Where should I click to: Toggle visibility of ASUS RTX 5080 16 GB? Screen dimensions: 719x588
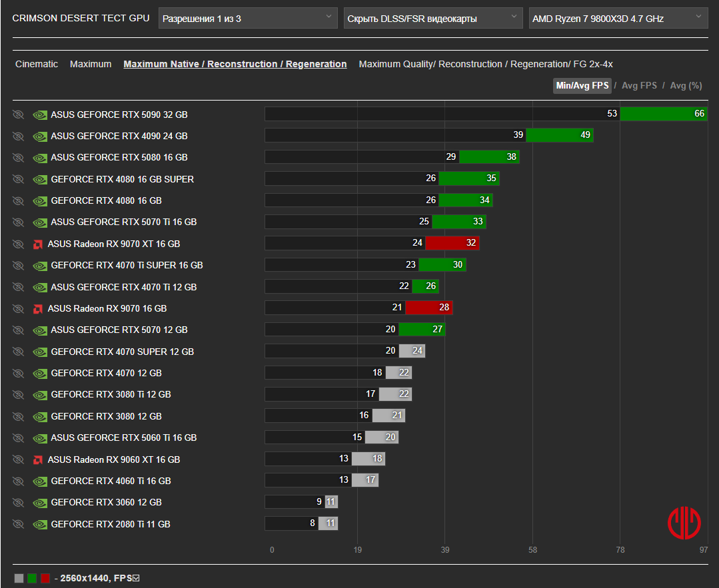pyautogui.click(x=19, y=158)
